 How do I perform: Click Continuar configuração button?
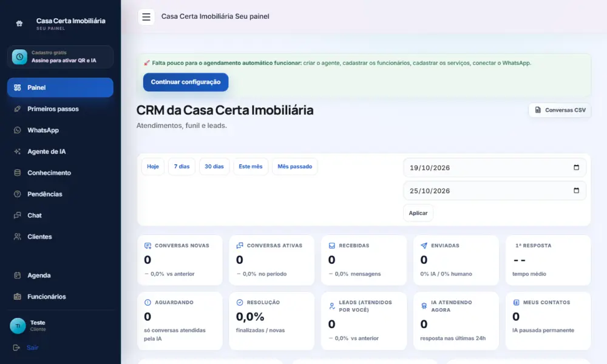(186, 82)
